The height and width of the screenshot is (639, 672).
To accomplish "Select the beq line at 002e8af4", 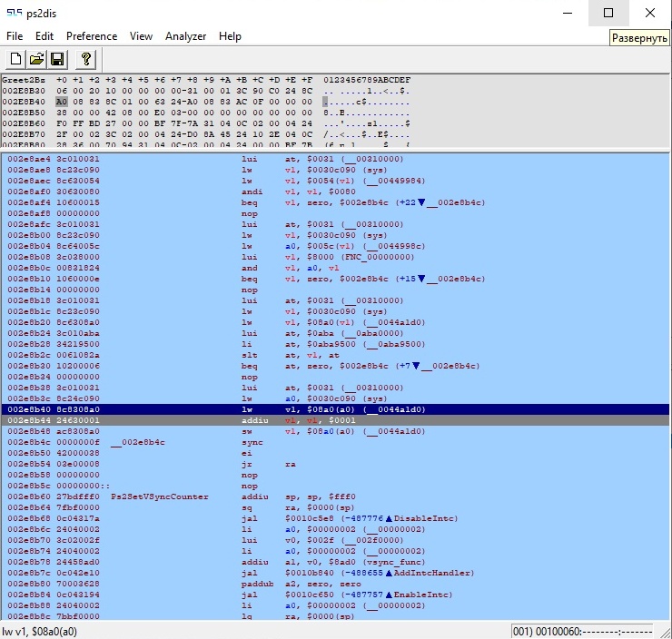I will click(x=335, y=202).
